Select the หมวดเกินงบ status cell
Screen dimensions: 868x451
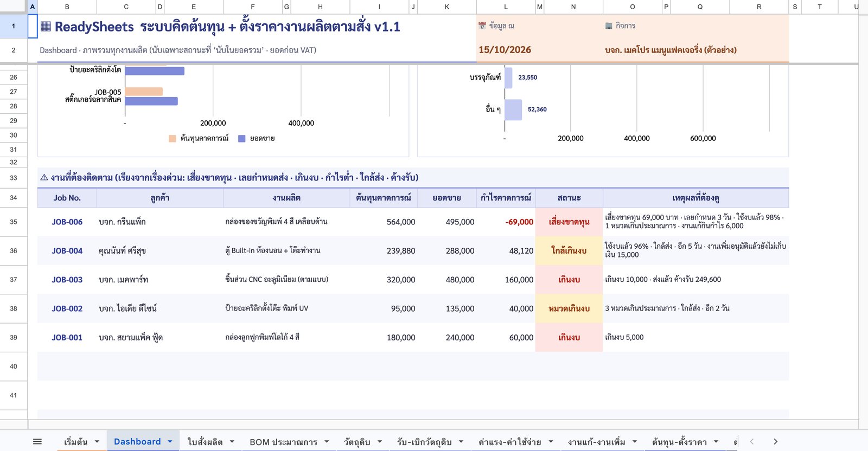coord(569,308)
